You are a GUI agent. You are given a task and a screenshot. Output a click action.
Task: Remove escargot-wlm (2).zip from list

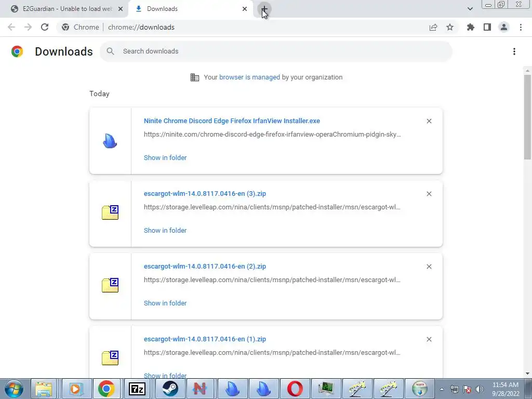[x=429, y=267]
